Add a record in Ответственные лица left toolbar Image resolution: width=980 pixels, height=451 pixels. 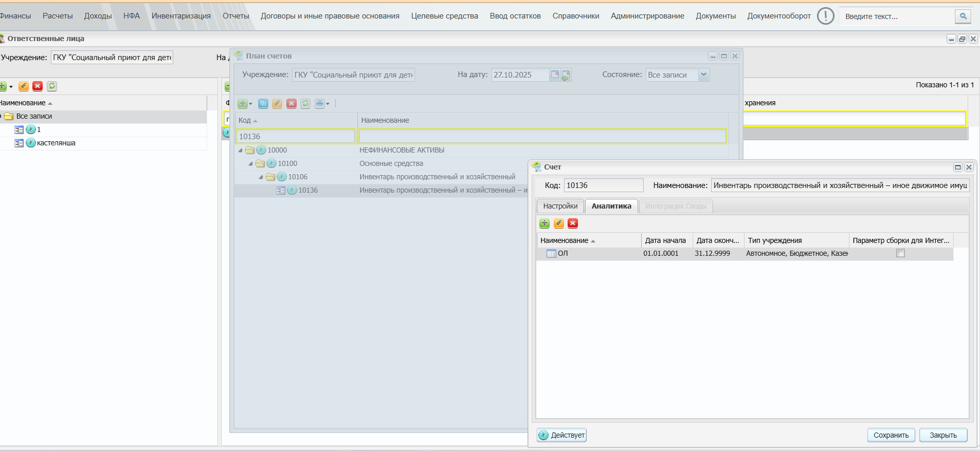tap(3, 86)
